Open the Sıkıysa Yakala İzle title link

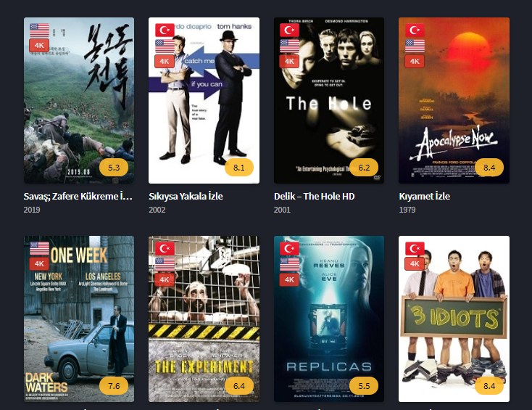(x=186, y=197)
